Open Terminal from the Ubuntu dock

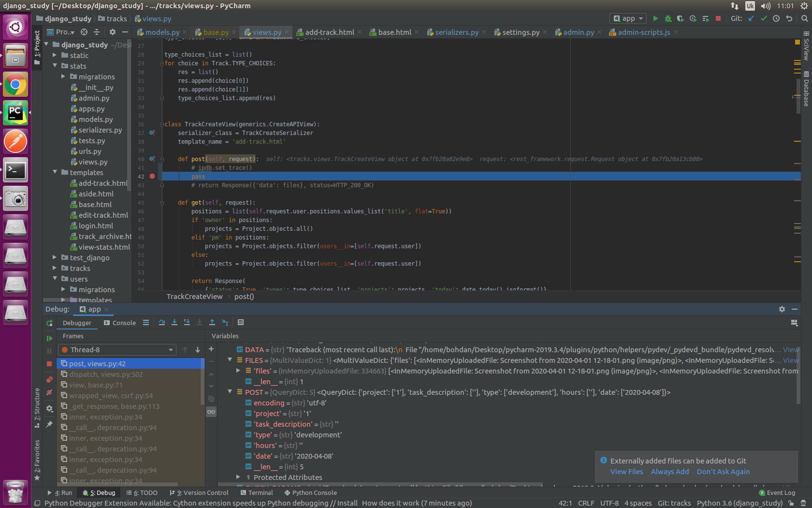click(15, 170)
